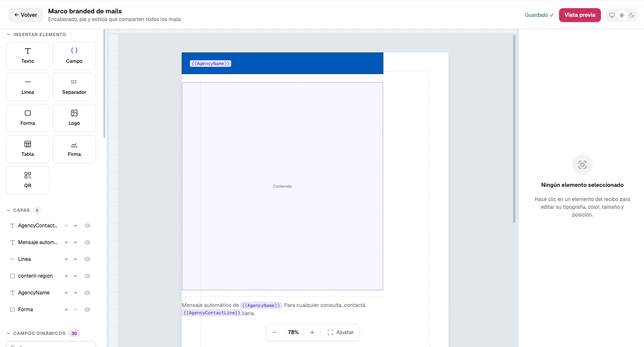Click the dynamic fields search box
Viewport: 644px width, 347px height.
pyautogui.click(x=51, y=344)
